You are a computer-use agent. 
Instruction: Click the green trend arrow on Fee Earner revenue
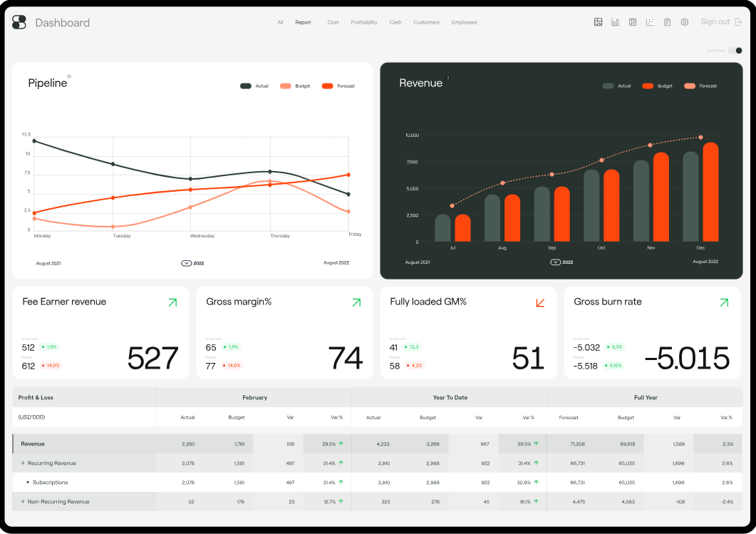[x=172, y=302]
